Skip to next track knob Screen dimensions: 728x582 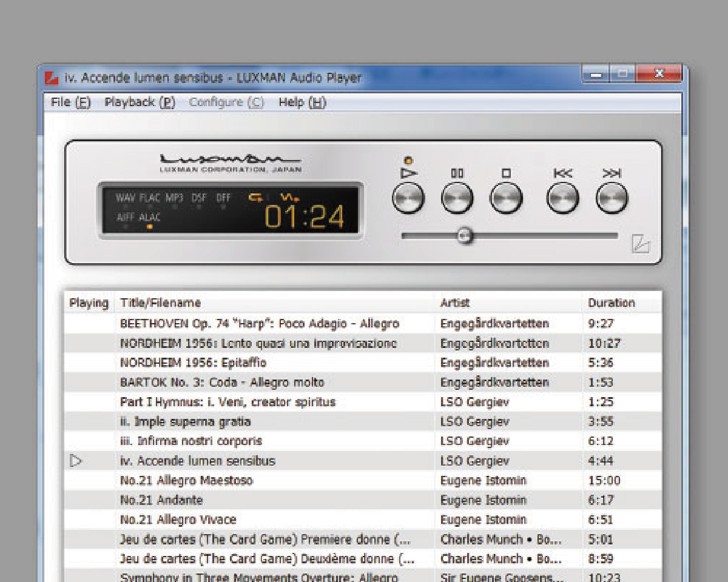(x=612, y=198)
